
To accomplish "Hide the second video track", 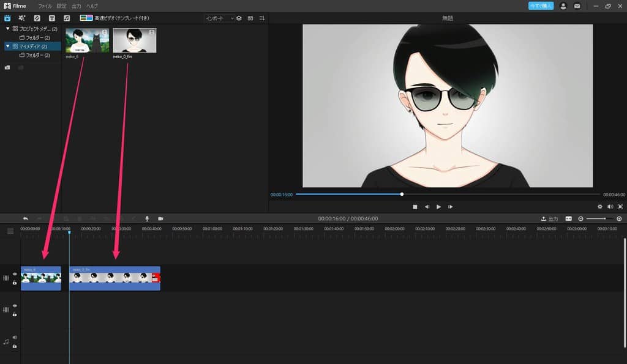I will (x=15, y=306).
